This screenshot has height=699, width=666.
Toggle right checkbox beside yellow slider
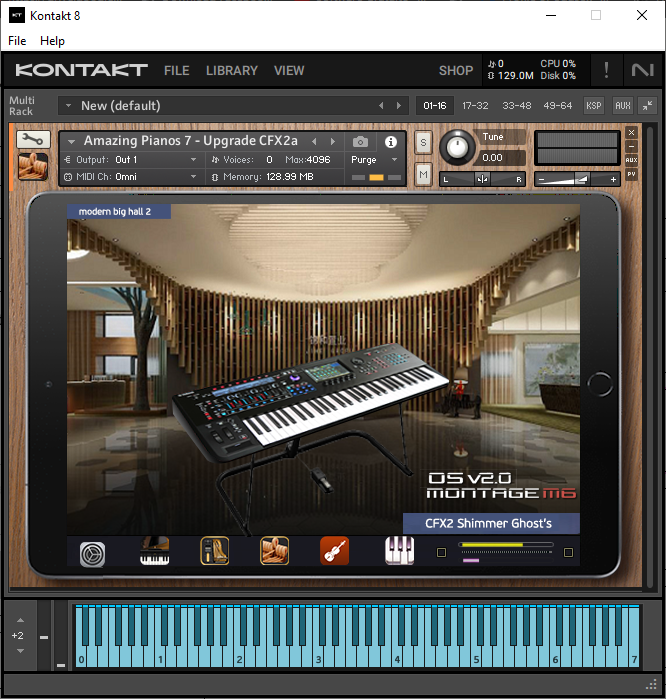[x=568, y=552]
